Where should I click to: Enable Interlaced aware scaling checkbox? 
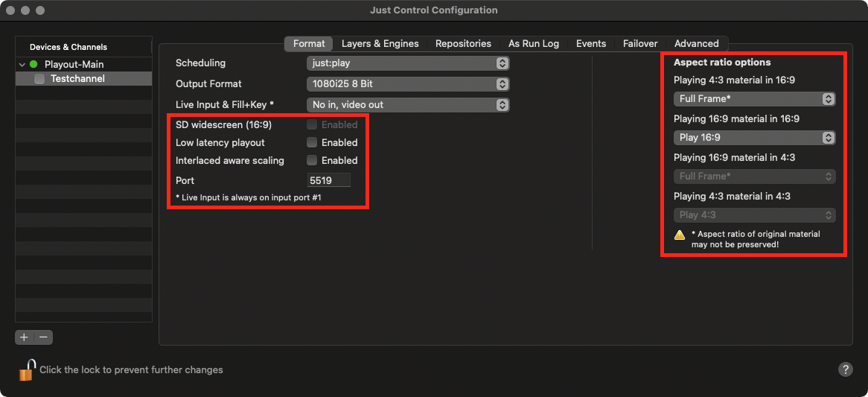point(312,160)
